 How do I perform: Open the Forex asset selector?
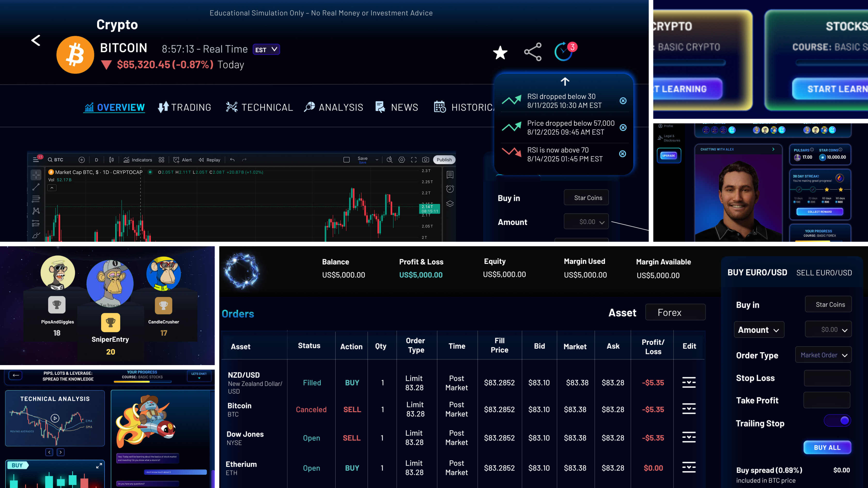(675, 312)
